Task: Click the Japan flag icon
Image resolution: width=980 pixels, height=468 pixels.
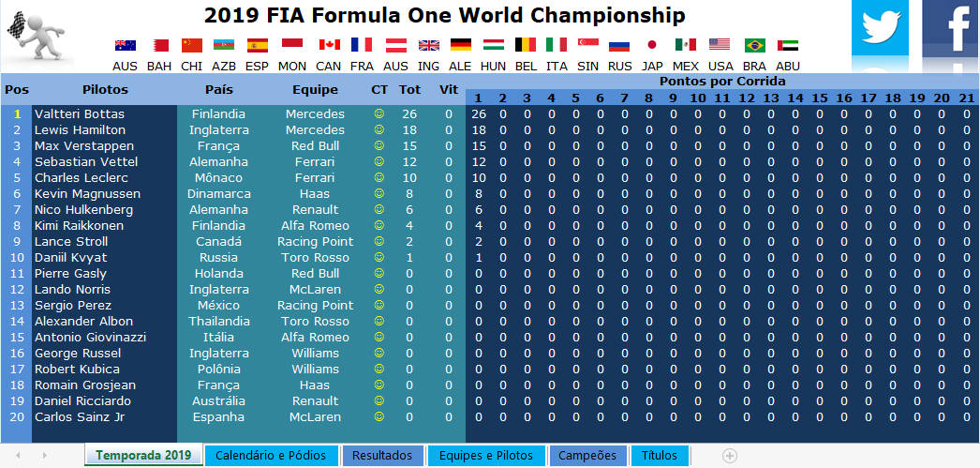Action: (652, 45)
